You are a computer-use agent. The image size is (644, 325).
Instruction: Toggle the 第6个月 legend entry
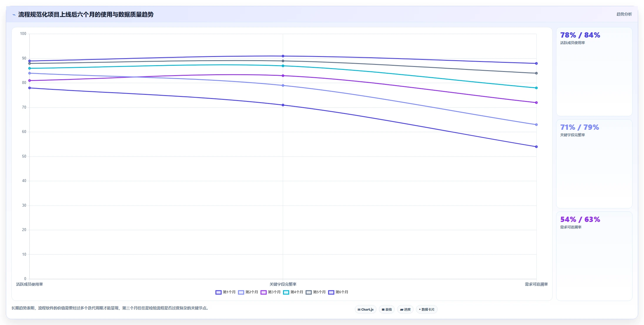point(338,292)
